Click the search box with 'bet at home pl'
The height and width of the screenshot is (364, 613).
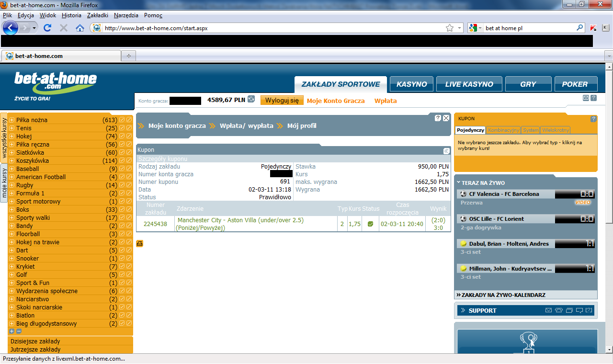[529, 28]
